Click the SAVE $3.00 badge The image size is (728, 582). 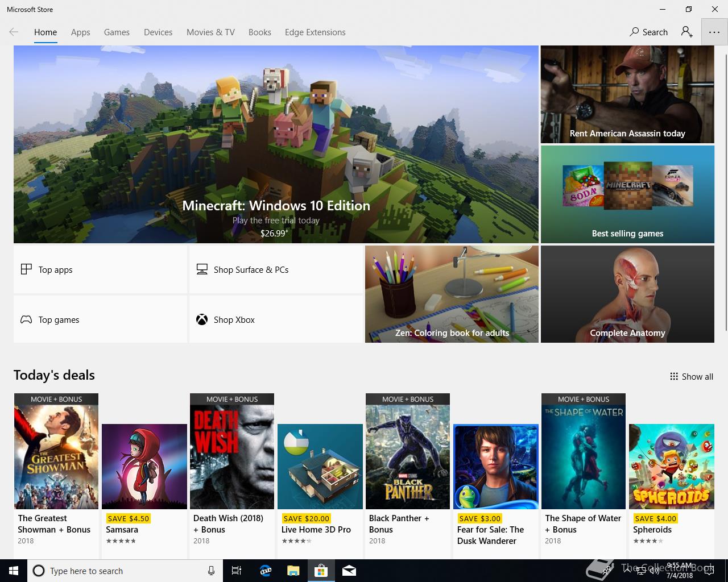click(x=480, y=518)
